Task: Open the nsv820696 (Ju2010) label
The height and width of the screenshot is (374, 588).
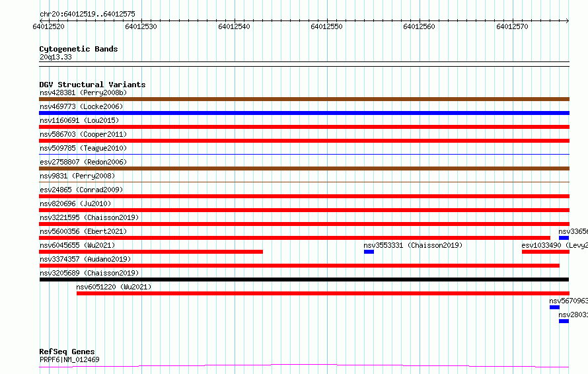Action: tap(75, 204)
